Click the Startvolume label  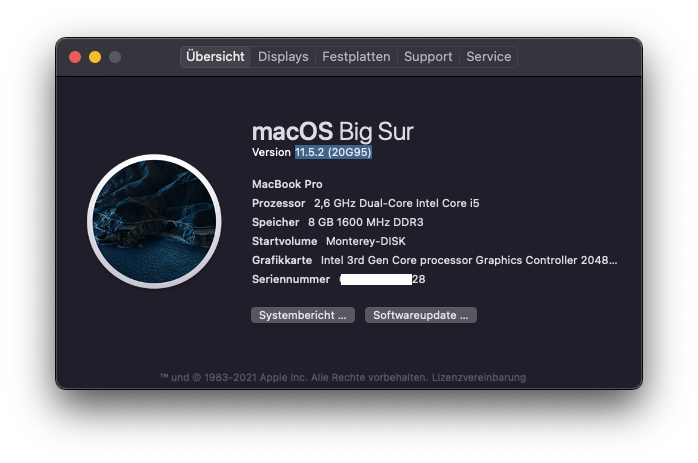(284, 241)
